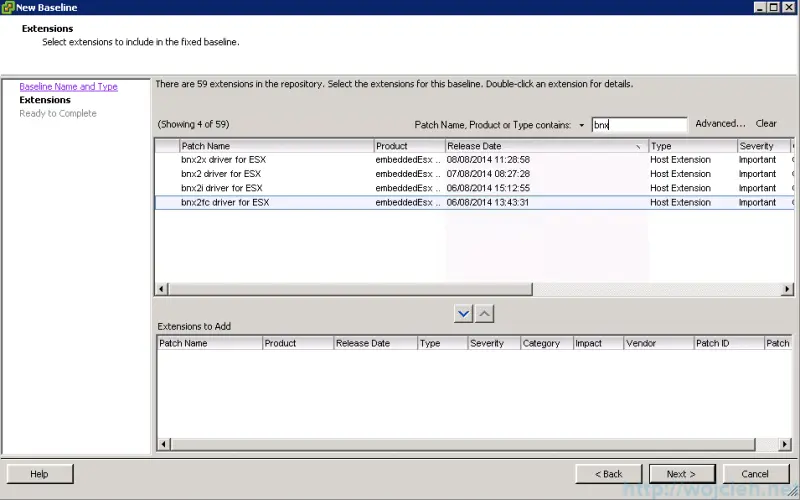The height and width of the screenshot is (500, 800).
Task: Click upper list scroll left arrow
Action: 161,289
